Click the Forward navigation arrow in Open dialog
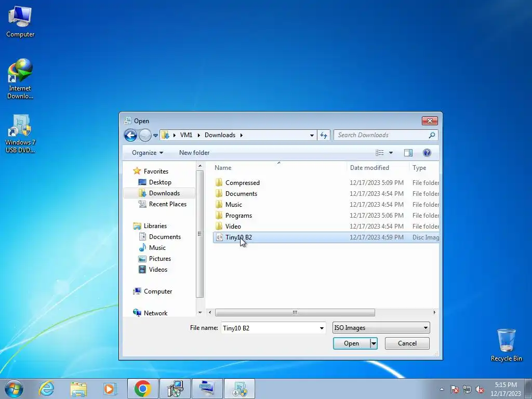Screen dimensions: 532x399 click(145, 136)
